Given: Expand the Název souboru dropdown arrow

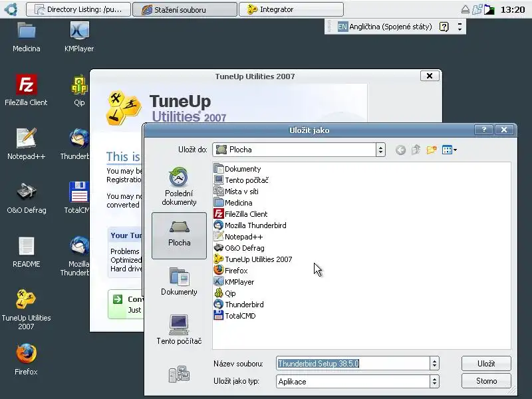Looking at the screenshot, I should point(434,363).
